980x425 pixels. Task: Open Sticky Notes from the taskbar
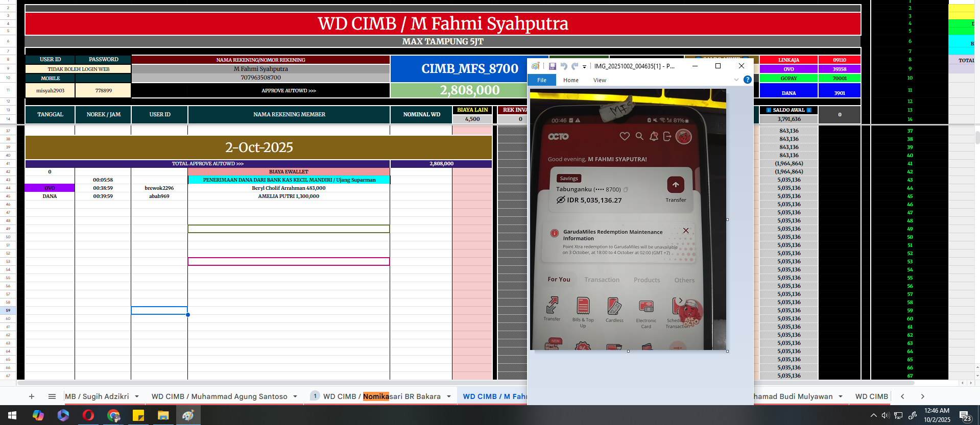point(138,415)
